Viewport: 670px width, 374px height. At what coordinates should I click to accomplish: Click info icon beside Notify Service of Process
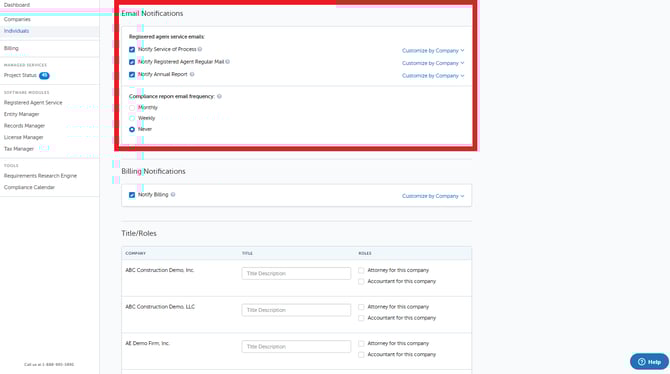click(x=200, y=49)
